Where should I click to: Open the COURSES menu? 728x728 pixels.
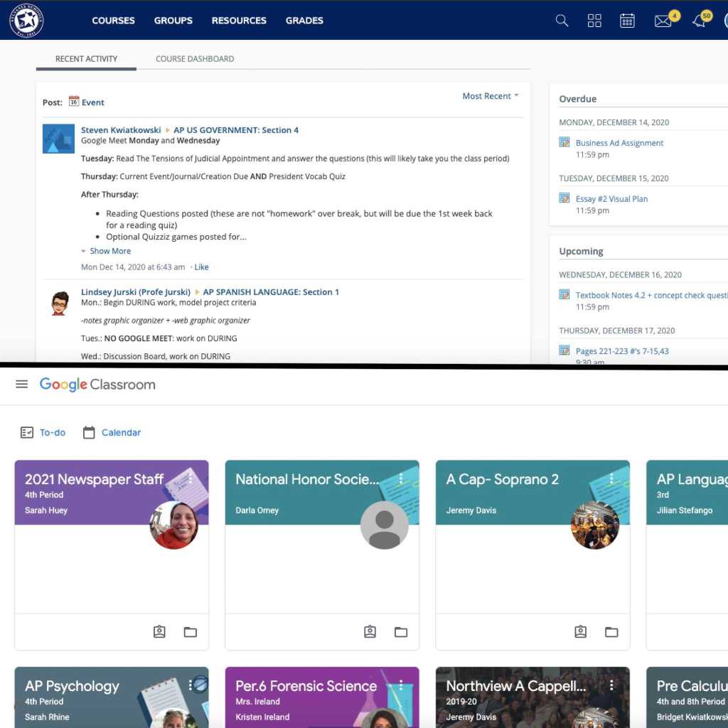pos(113,21)
